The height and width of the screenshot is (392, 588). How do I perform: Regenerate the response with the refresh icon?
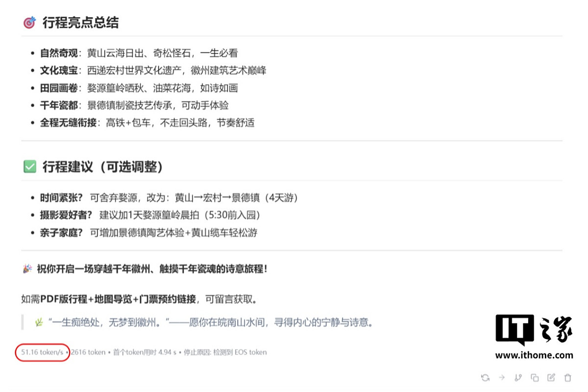[x=485, y=377]
